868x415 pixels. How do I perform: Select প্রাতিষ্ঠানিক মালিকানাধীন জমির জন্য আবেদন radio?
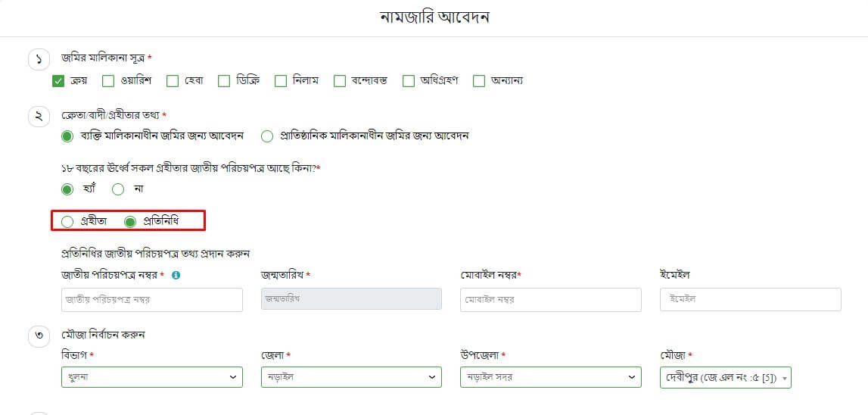click(x=266, y=136)
